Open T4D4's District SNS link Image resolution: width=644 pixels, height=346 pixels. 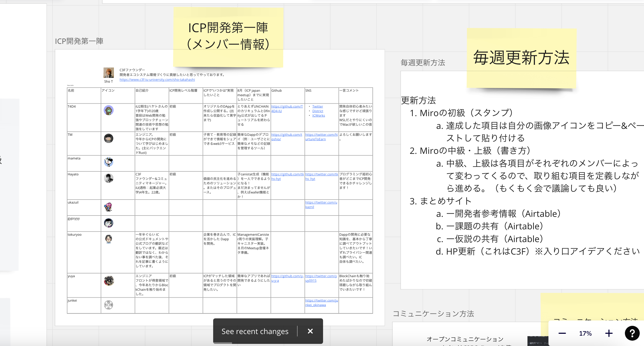pyautogui.click(x=317, y=111)
